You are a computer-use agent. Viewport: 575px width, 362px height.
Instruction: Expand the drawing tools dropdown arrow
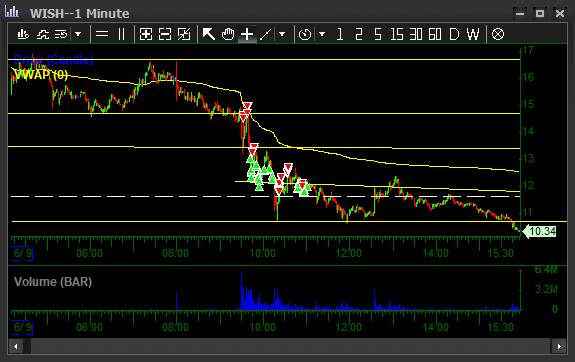(282, 34)
